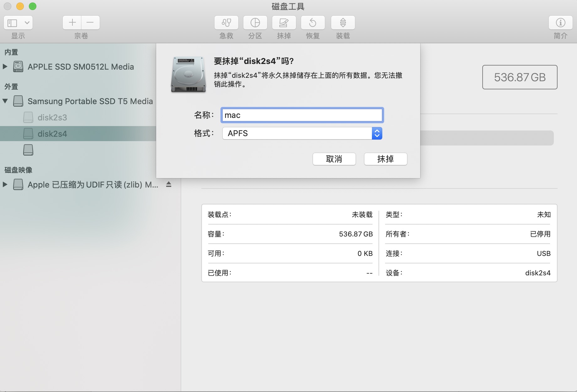Click the Erase (抹掉) toolbar icon
Screen dimensions: 577x392
(284, 23)
